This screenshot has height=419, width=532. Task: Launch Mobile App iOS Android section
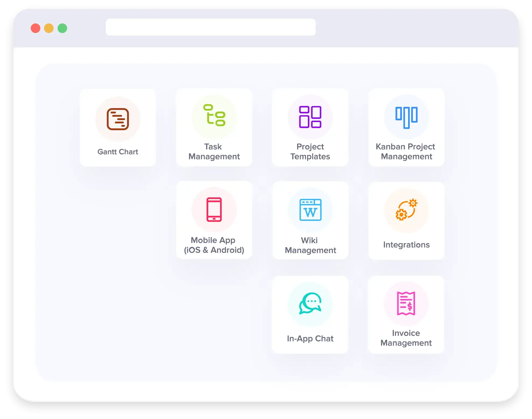(x=215, y=220)
